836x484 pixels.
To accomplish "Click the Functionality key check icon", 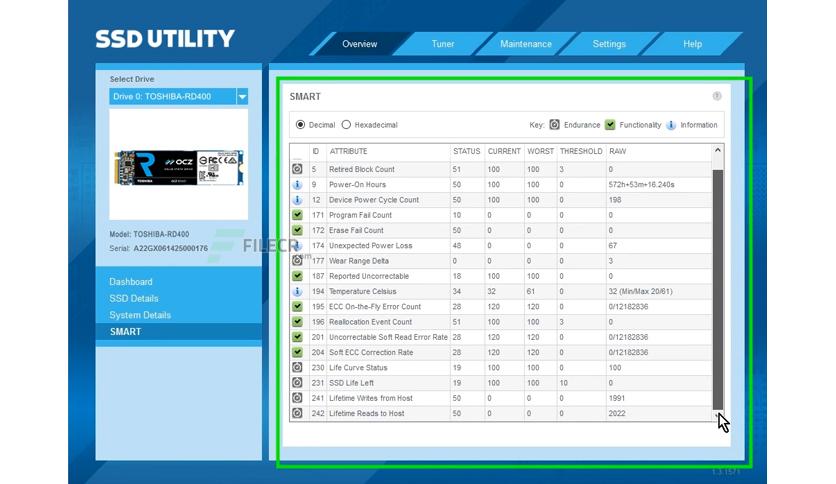I will 610,125.
